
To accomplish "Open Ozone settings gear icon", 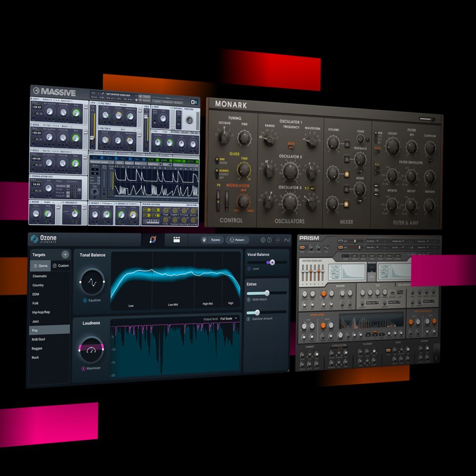I will click(263, 240).
